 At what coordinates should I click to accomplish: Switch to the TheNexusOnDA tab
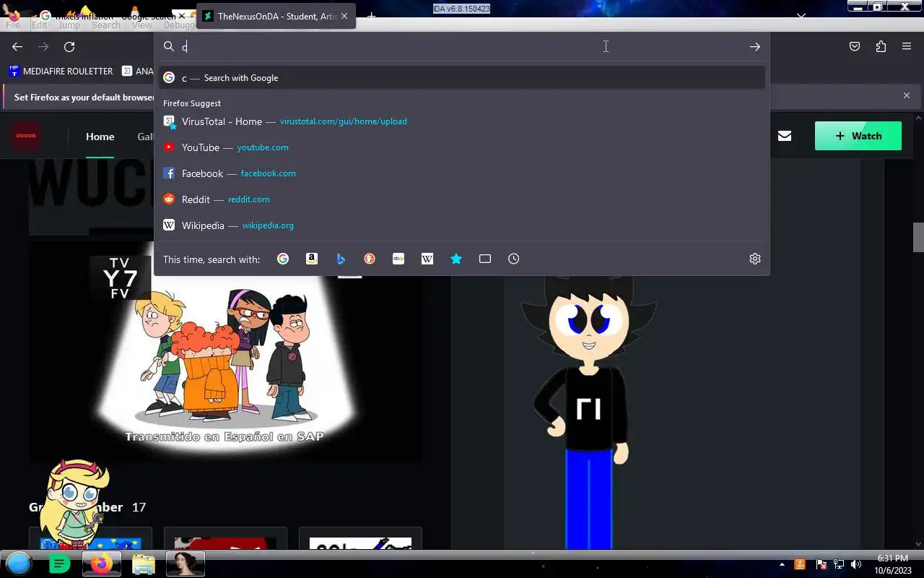point(277,16)
